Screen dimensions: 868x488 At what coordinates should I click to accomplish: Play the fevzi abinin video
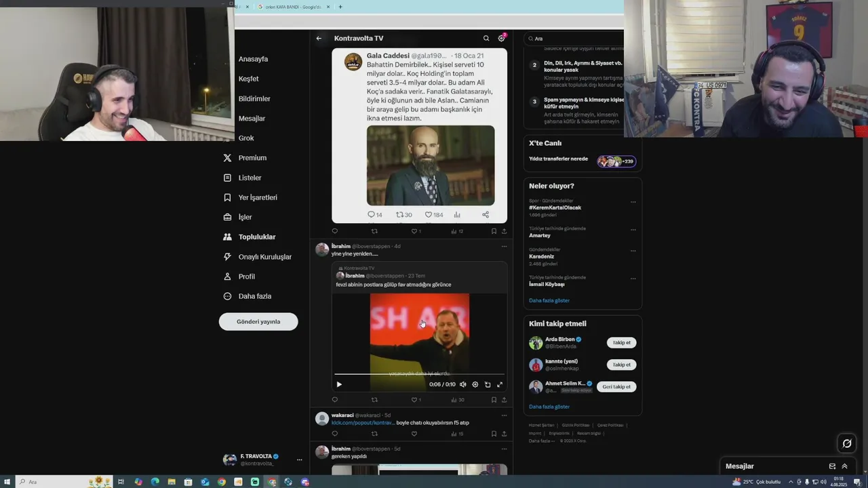[x=339, y=384]
